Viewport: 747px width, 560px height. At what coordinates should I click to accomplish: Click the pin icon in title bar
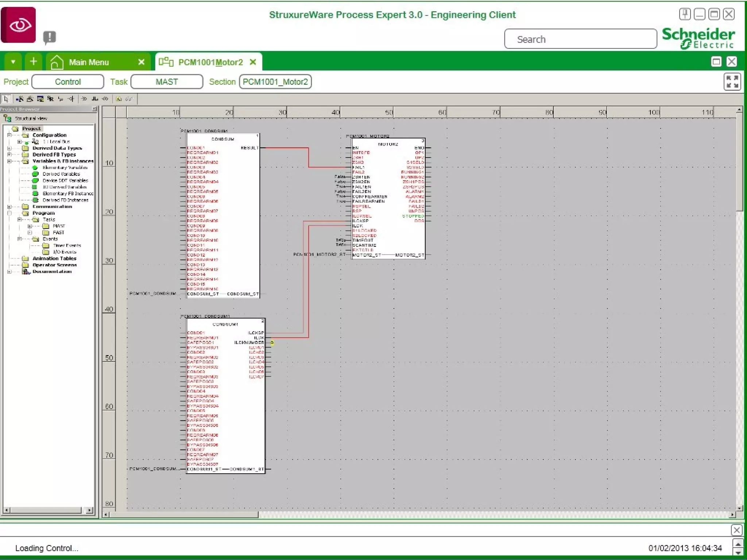685,14
